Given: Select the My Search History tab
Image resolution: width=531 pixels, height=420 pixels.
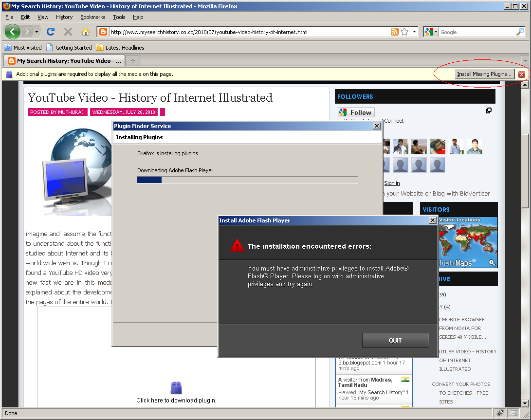Looking at the screenshot, I should [x=64, y=61].
